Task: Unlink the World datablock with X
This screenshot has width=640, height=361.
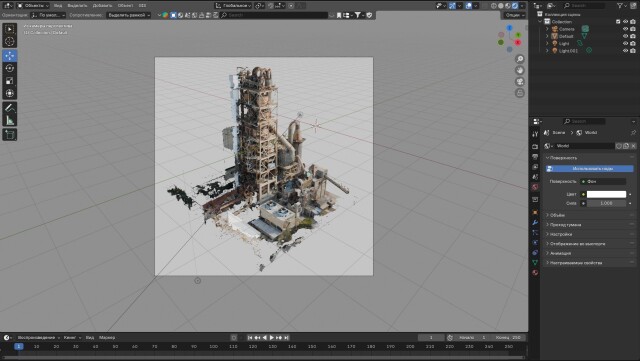Action: [633, 146]
